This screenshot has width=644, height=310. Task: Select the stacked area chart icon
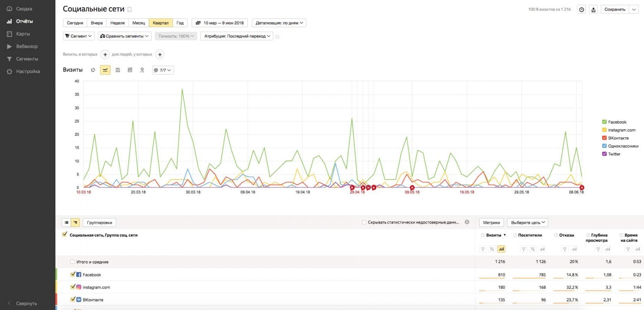118,70
